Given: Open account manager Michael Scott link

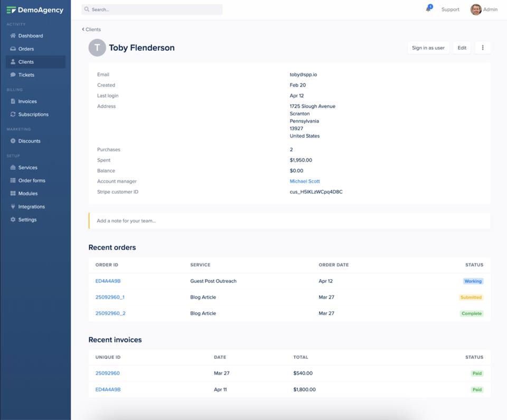Looking at the screenshot, I should pyautogui.click(x=305, y=181).
